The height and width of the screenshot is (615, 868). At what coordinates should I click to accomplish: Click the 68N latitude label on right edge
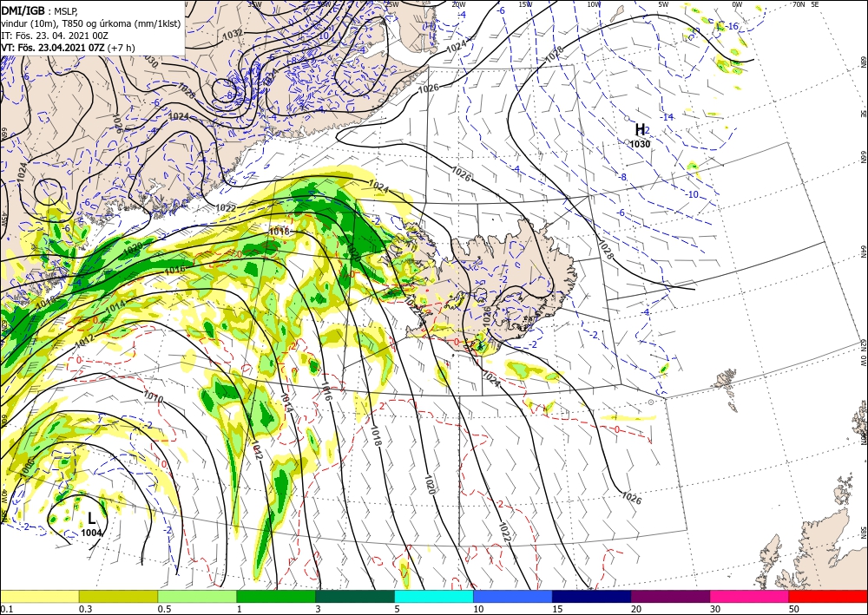point(863,61)
